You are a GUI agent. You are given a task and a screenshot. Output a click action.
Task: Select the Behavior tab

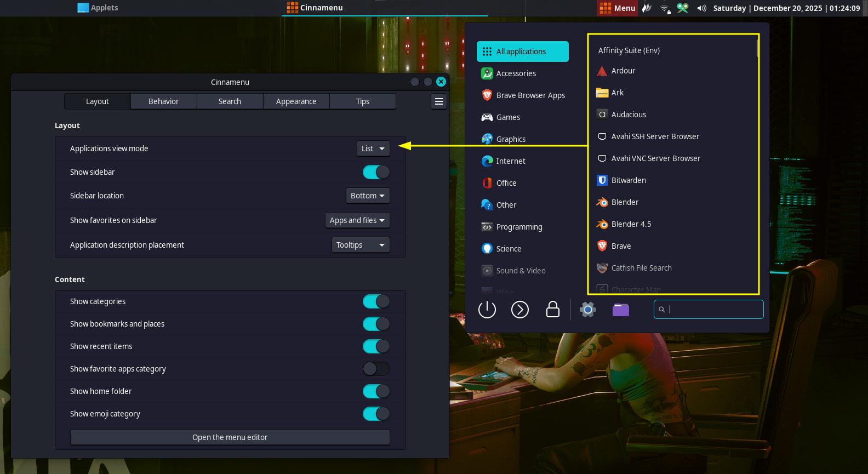pyautogui.click(x=163, y=101)
